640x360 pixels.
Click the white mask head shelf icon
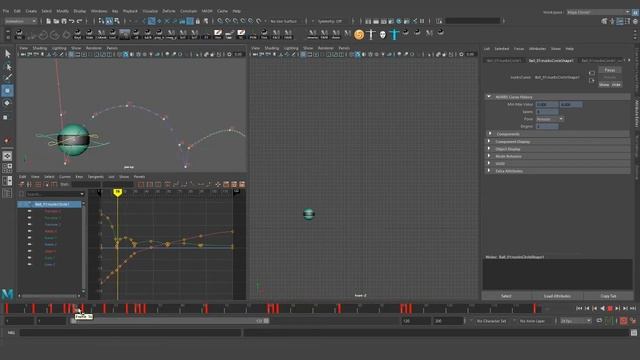[x=382, y=35]
